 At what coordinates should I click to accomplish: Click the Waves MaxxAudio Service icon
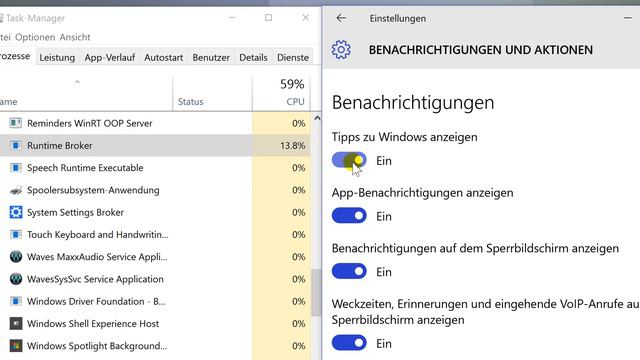pos(16,257)
